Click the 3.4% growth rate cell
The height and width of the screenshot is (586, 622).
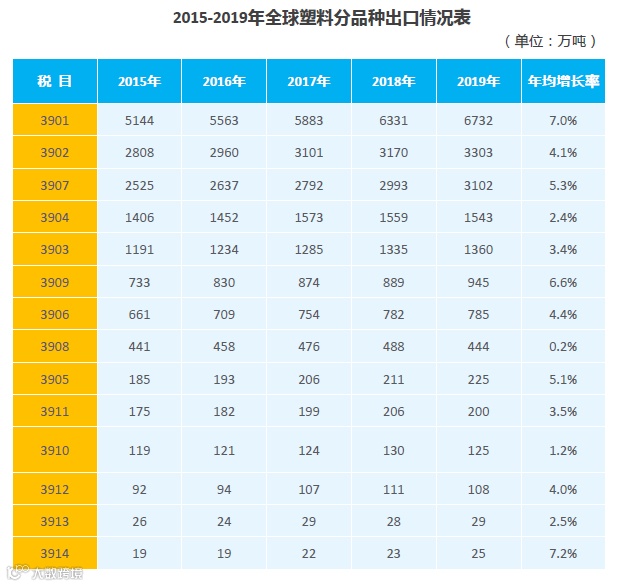[563, 250]
